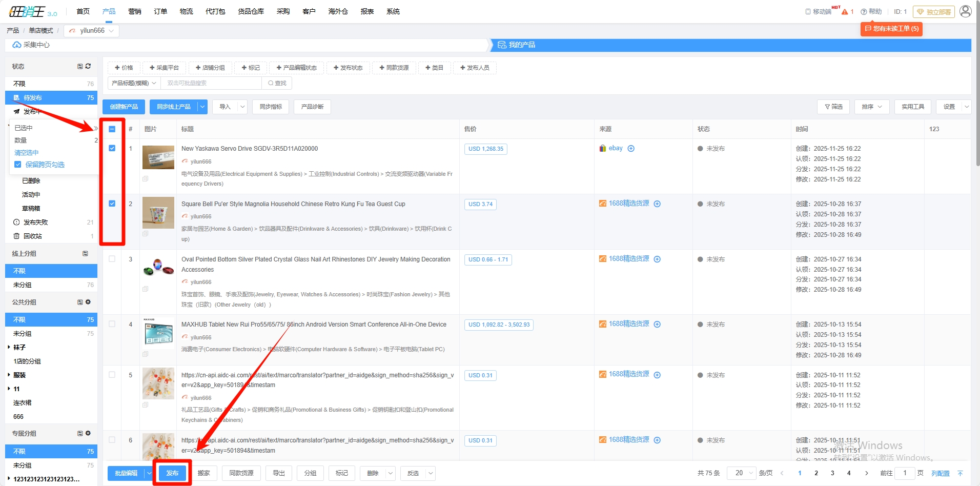The height and width of the screenshot is (486, 980).
Task: Click the product title search input field
Action: (211, 83)
